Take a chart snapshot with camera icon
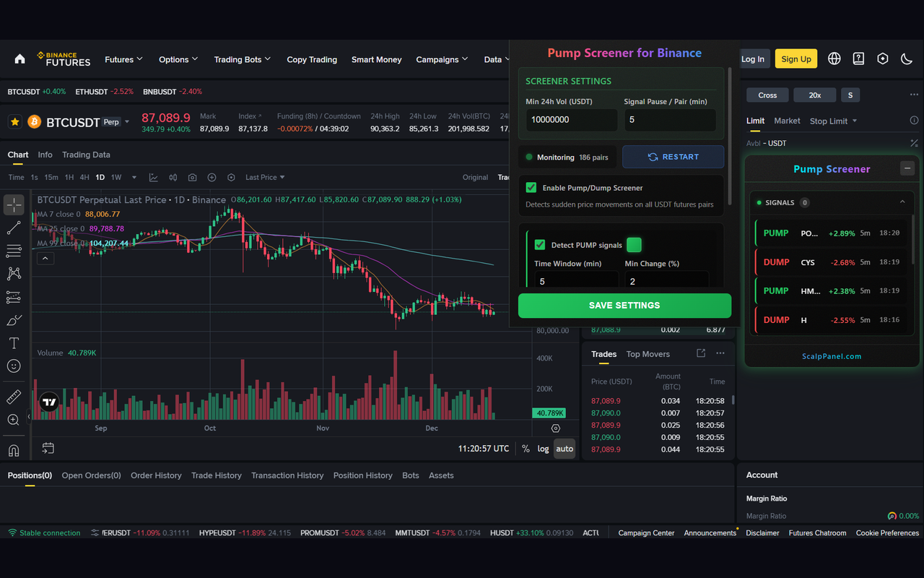This screenshot has height=578, width=924. (193, 177)
